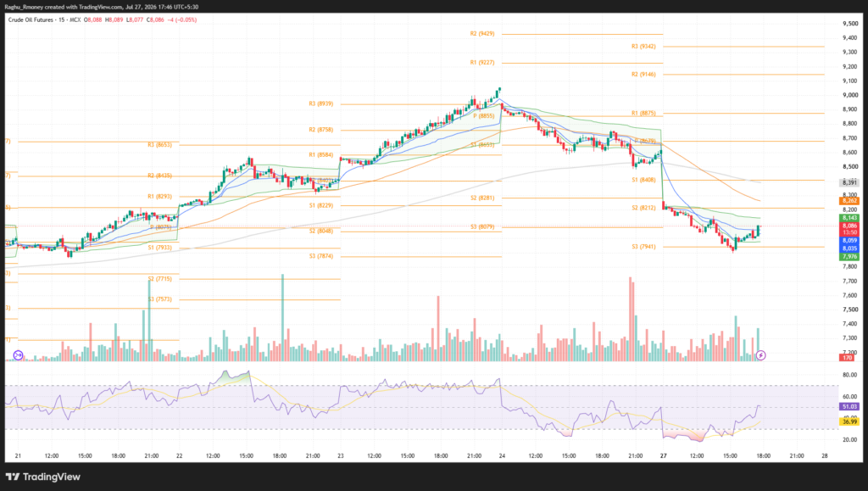Click date 23 on the time axis
Viewport: 868px width, 491px height.
(x=341, y=456)
